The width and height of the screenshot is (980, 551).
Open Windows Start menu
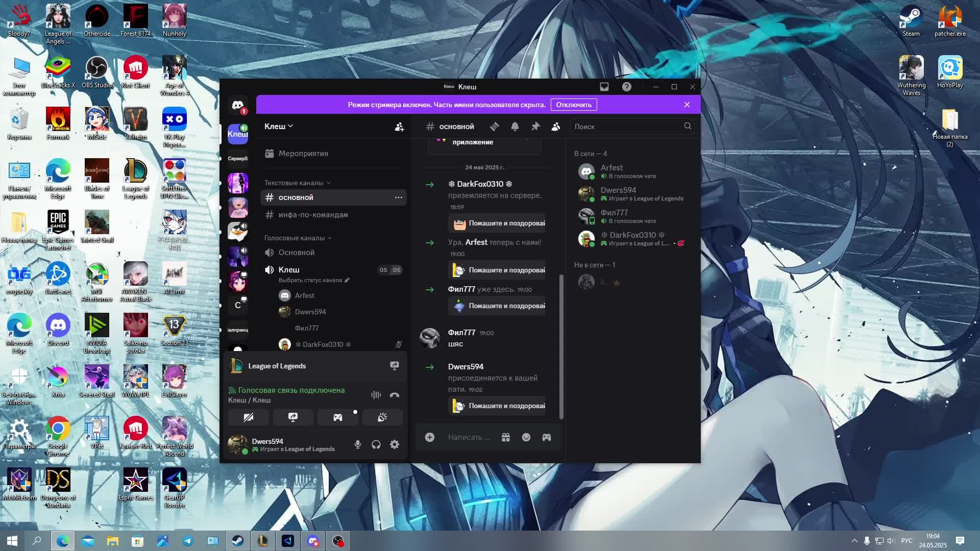pyautogui.click(x=12, y=541)
